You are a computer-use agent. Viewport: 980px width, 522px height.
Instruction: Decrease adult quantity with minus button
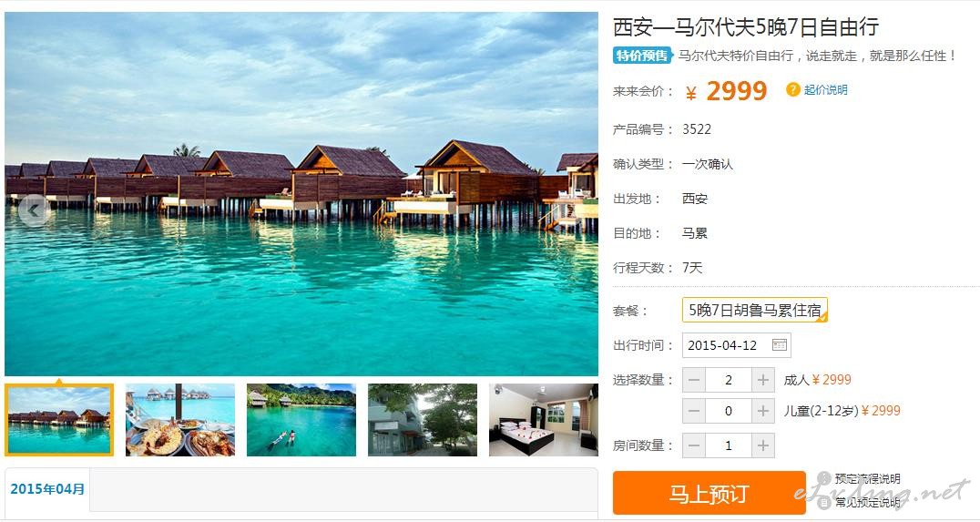(x=694, y=380)
